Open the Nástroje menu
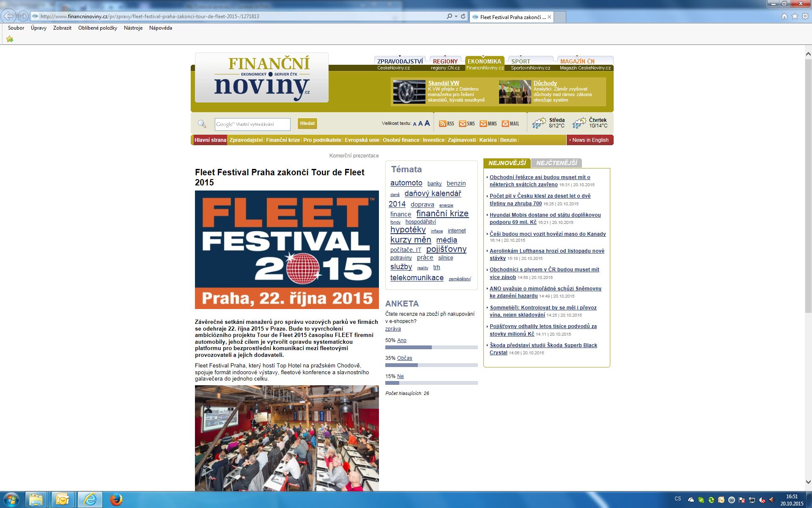This screenshot has height=508, width=812. (x=133, y=28)
